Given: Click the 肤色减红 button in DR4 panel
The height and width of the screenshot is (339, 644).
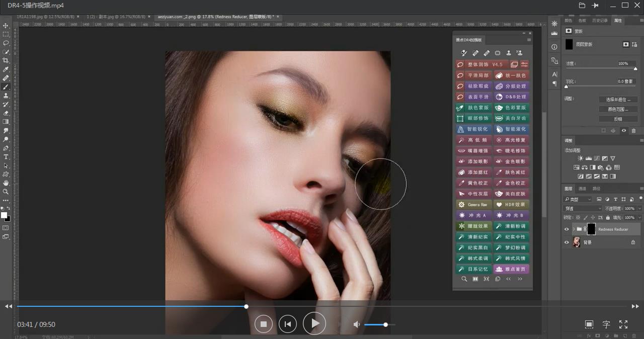Looking at the screenshot, I should point(511,173).
